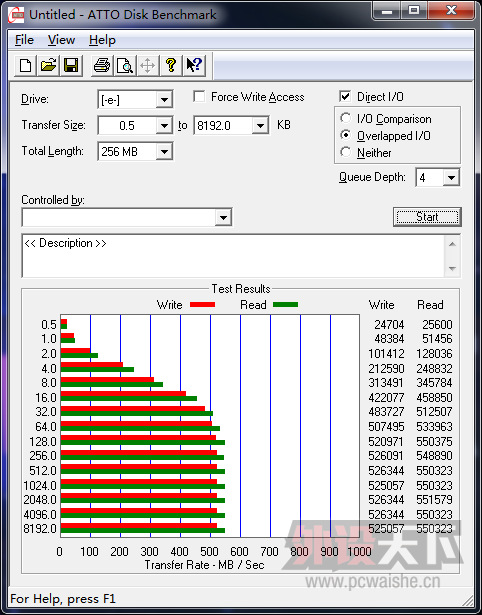Click read value 550375

[x=434, y=442]
